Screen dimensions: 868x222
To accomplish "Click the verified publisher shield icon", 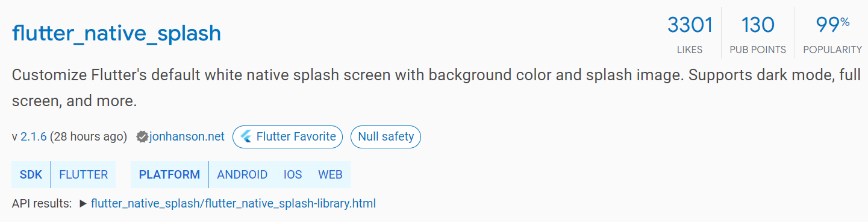I will [x=142, y=137].
